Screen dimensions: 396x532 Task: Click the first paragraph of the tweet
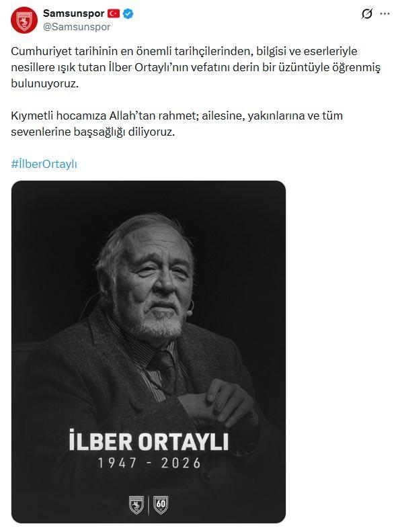tap(196, 67)
